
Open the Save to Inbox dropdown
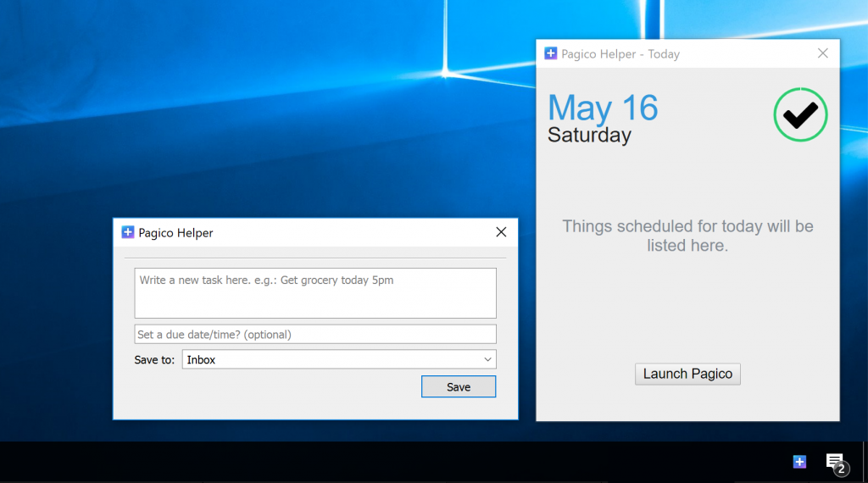pyautogui.click(x=339, y=359)
